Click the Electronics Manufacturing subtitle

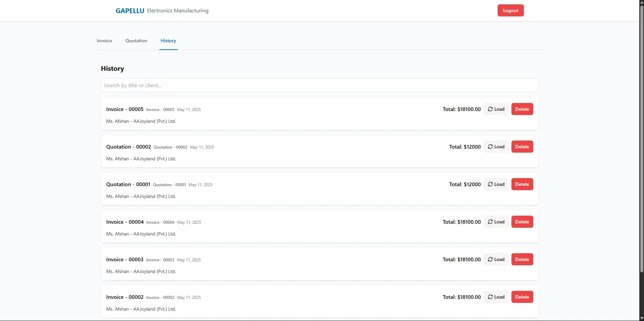[178, 11]
